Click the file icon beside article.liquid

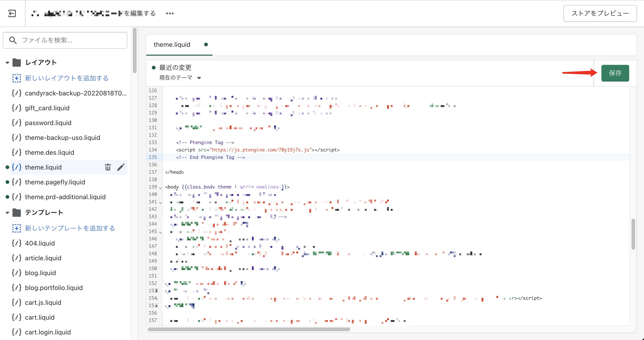(17, 258)
